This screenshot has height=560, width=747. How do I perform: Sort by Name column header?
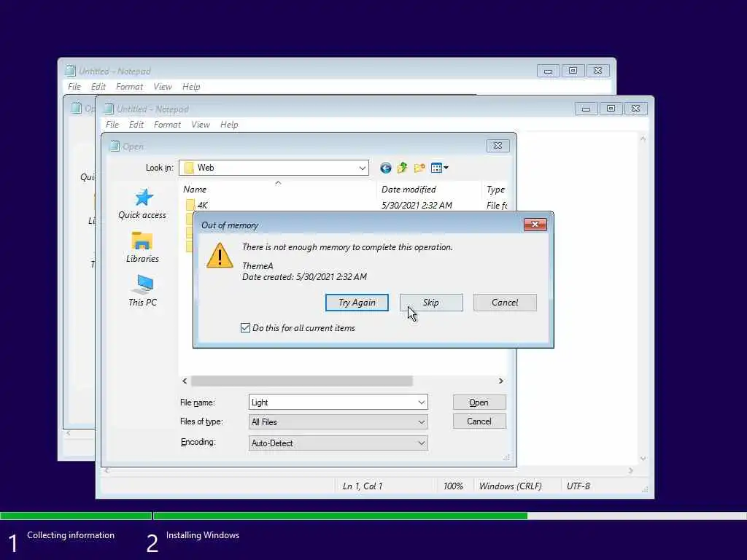(278, 189)
